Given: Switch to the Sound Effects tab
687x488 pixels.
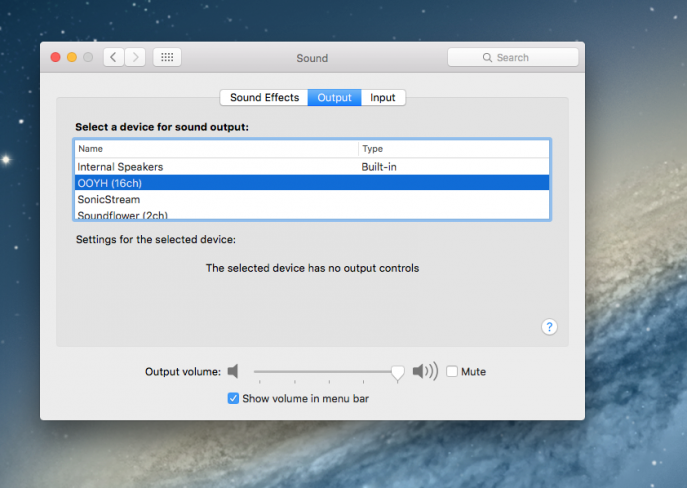Looking at the screenshot, I should (x=264, y=97).
